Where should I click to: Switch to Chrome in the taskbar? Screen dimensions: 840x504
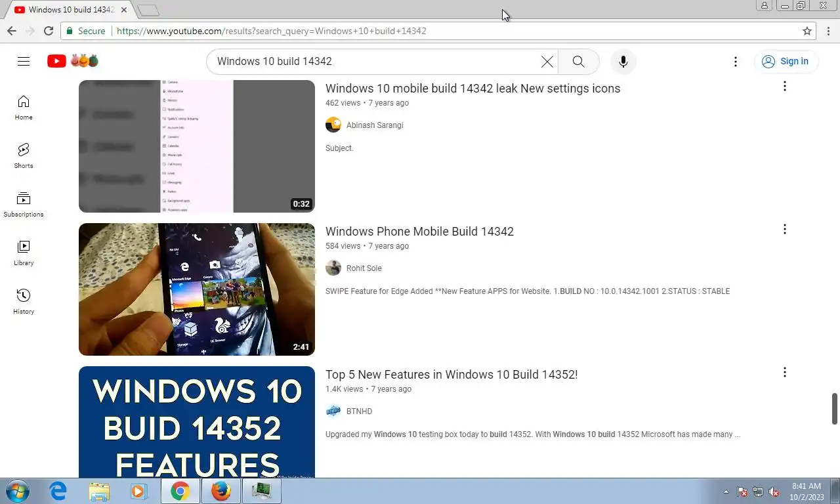[x=180, y=491]
